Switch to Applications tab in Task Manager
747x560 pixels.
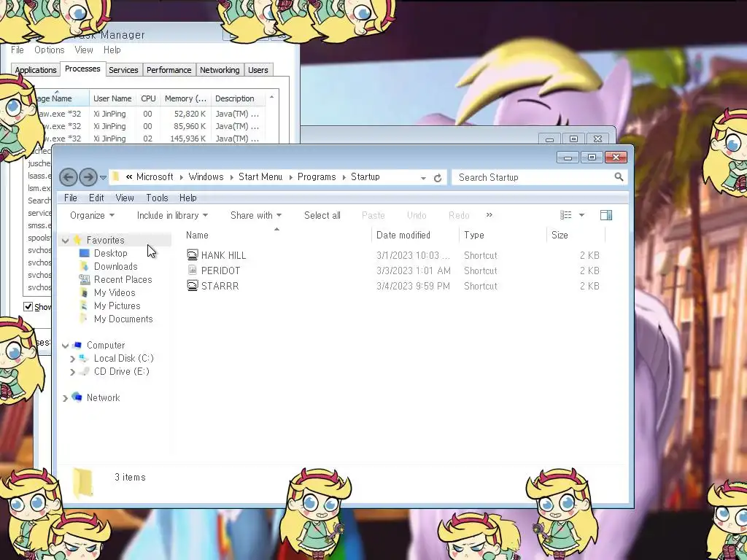coord(35,70)
